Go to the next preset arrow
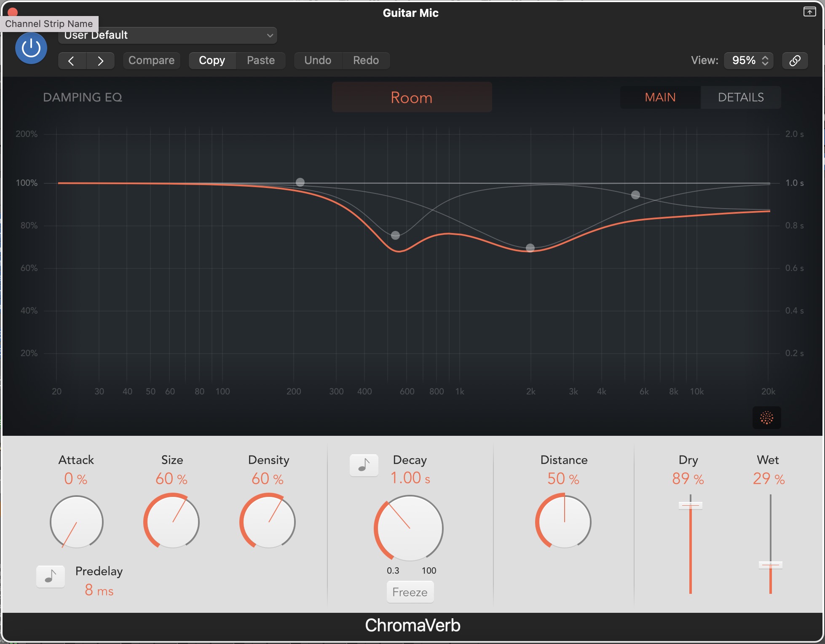The image size is (825, 644). coord(100,61)
